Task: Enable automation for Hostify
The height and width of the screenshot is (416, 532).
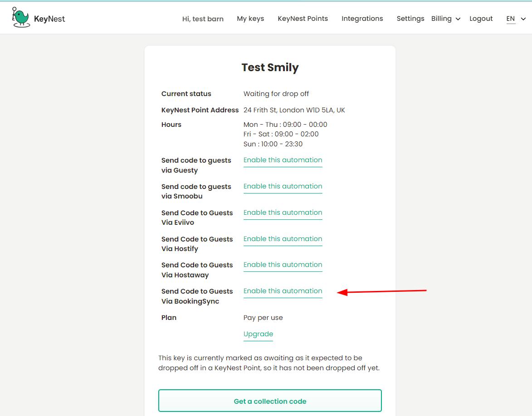Action: 283,239
